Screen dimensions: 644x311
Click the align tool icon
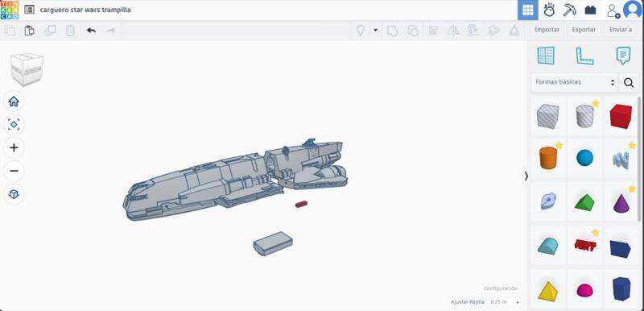[433, 31]
